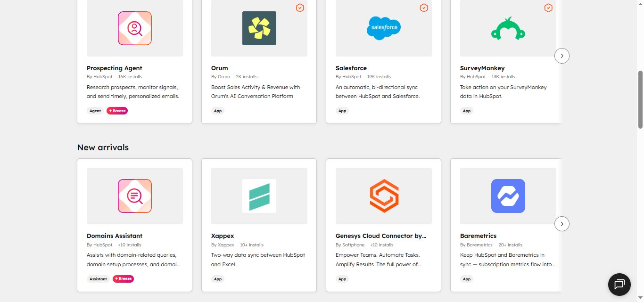This screenshot has width=644, height=302.
Task: Click the App tag on Salesforce card
Action: (342, 111)
